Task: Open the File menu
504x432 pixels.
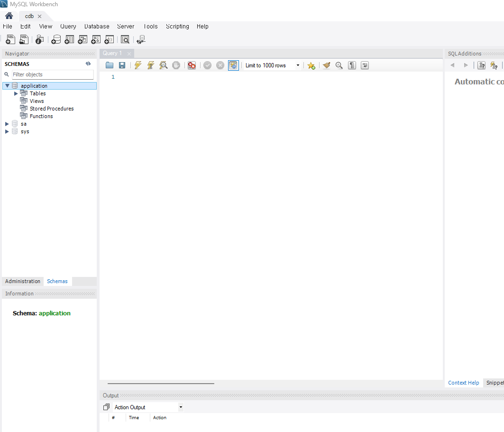Action: click(x=8, y=27)
